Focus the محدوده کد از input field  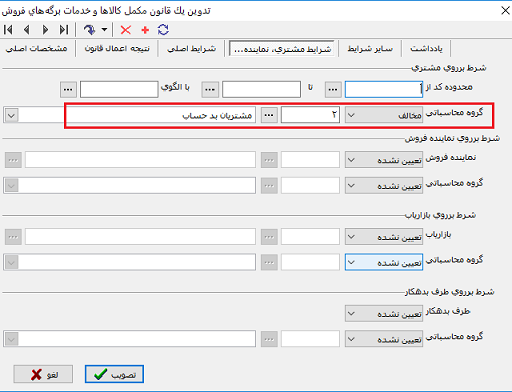click(x=384, y=89)
